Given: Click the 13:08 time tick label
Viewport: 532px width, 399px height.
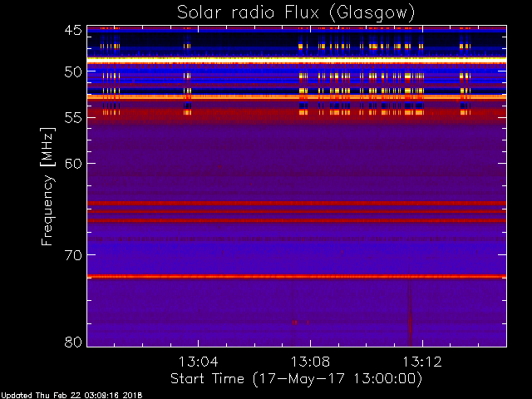Looking at the screenshot, I should point(310,362).
